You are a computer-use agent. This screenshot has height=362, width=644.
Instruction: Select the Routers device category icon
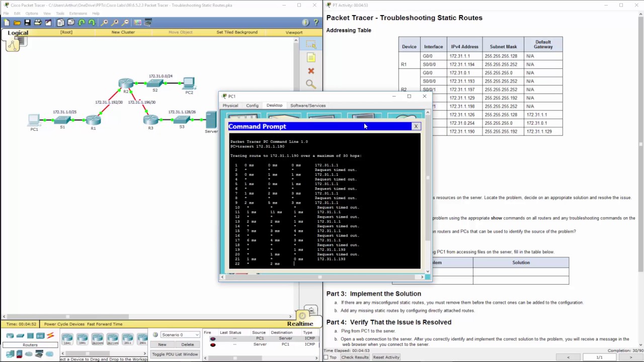[x=10, y=336]
